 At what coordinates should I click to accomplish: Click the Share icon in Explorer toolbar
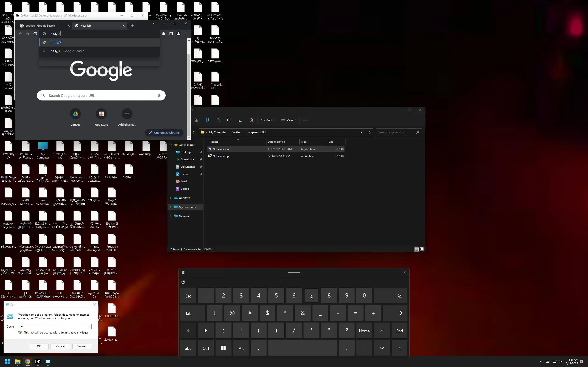(x=240, y=120)
